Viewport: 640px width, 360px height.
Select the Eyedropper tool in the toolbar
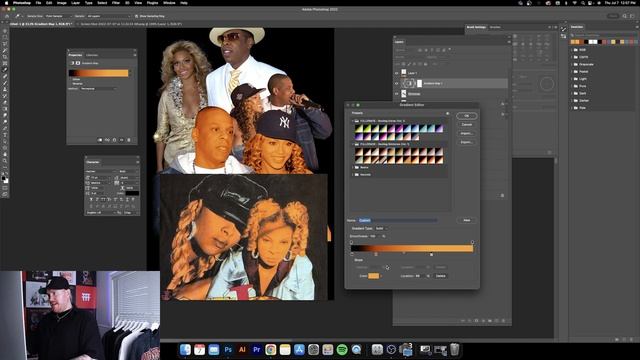(x=5, y=70)
